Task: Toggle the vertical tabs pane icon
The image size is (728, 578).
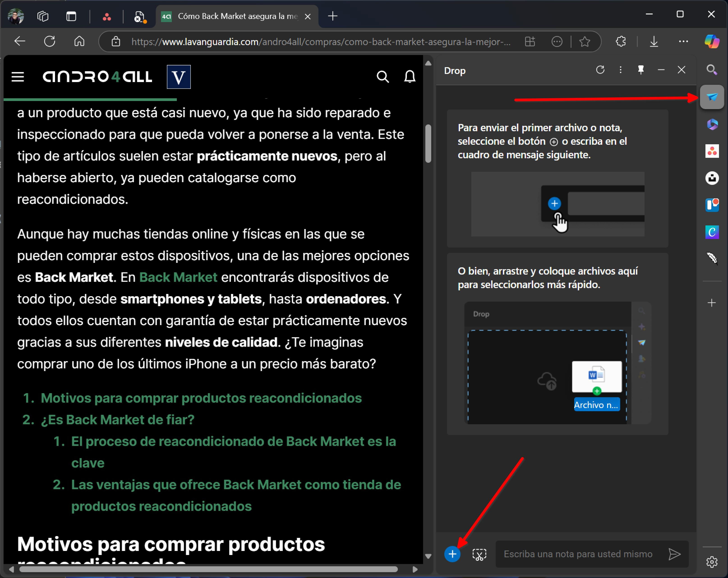Action: [x=71, y=16]
